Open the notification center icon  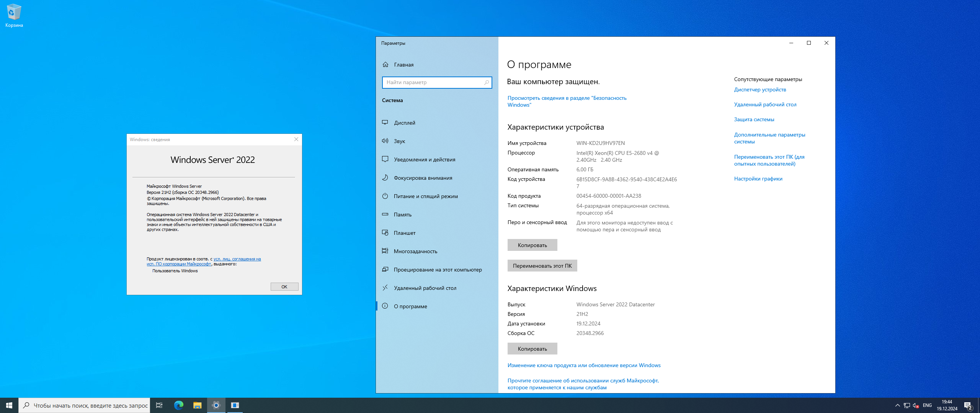click(x=968, y=406)
